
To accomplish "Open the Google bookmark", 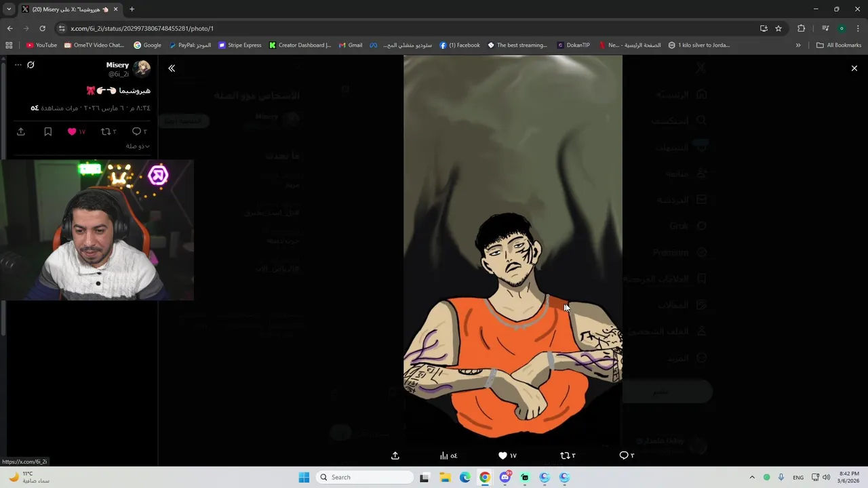I will tap(147, 45).
